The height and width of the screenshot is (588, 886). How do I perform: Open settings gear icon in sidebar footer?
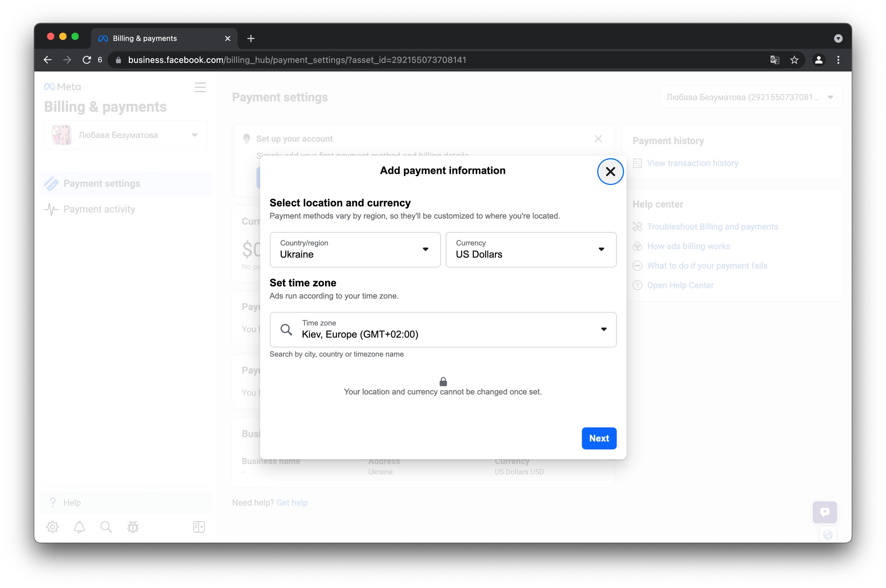pyautogui.click(x=52, y=526)
